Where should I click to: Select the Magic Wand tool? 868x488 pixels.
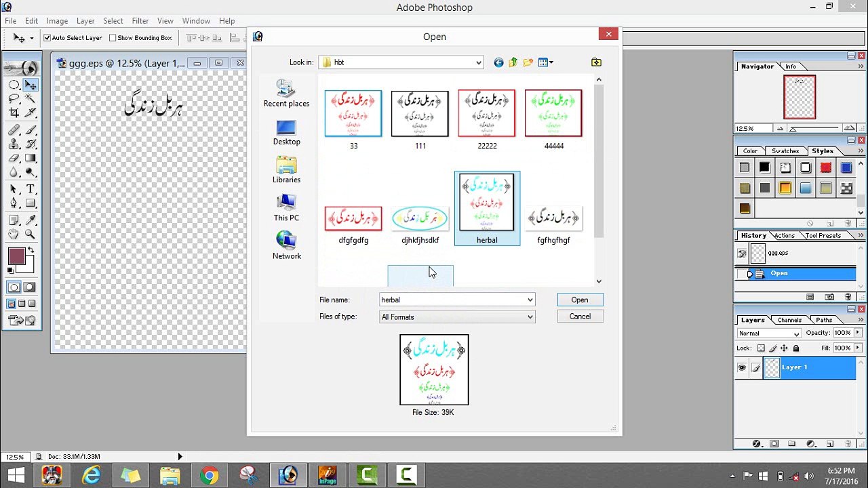31,99
